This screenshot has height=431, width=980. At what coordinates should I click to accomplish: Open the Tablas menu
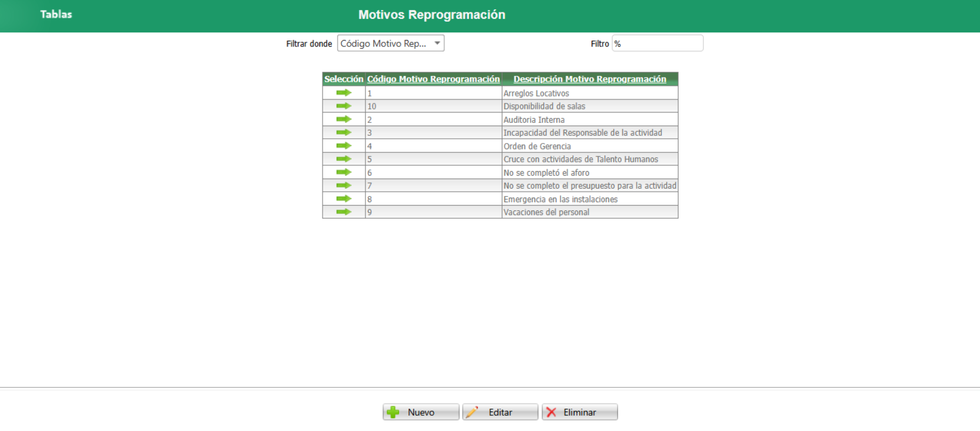tap(56, 15)
